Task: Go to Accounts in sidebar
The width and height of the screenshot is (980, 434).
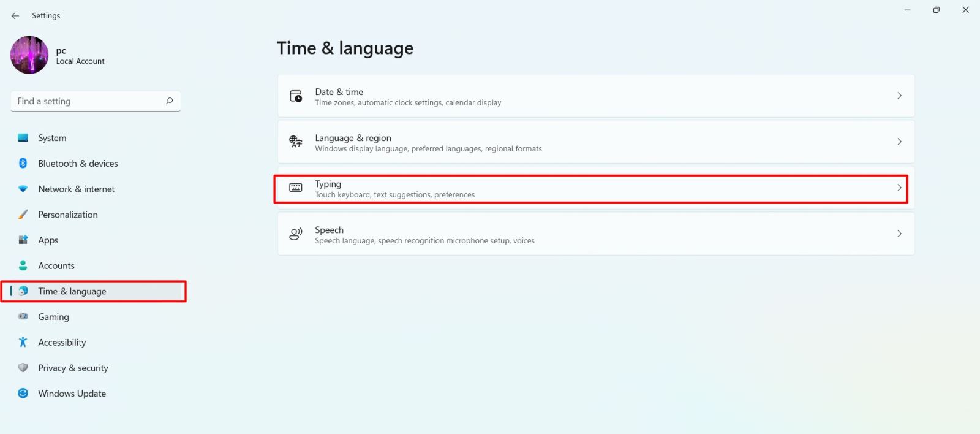Action: tap(56, 265)
